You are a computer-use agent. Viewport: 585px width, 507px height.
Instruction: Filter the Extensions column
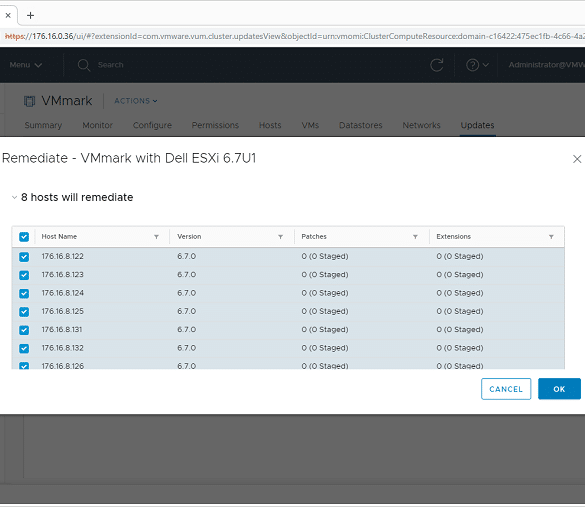(x=551, y=237)
